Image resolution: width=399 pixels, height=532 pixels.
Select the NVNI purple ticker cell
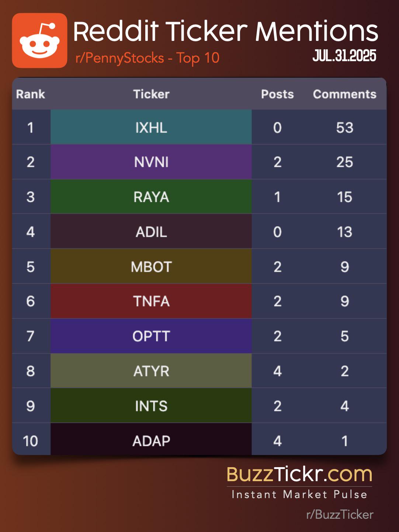(x=151, y=162)
